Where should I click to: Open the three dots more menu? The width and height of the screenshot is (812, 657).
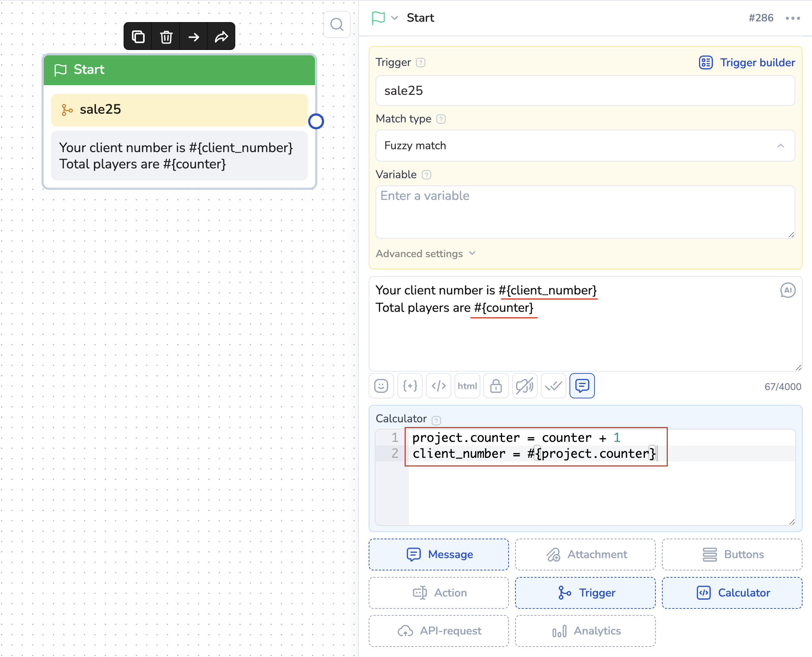click(792, 18)
